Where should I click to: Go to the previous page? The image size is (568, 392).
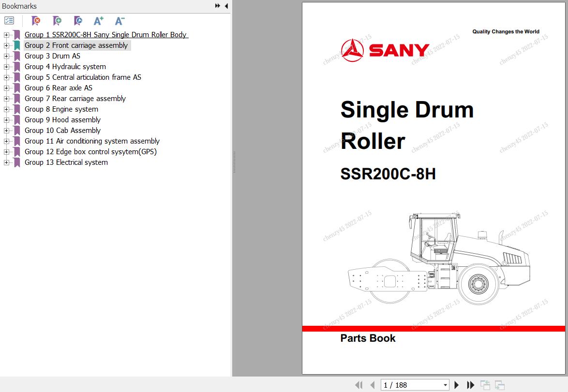pyautogui.click(x=372, y=385)
